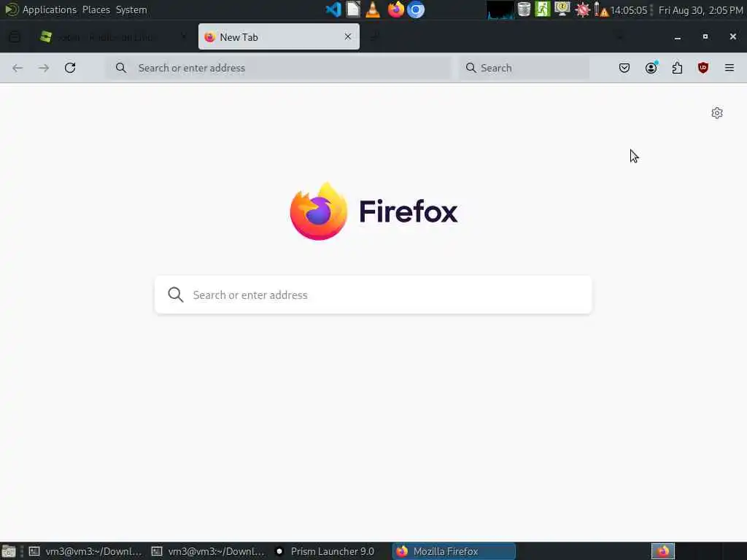Open the hamburger application menu
This screenshot has height=560, width=747.
pos(729,68)
